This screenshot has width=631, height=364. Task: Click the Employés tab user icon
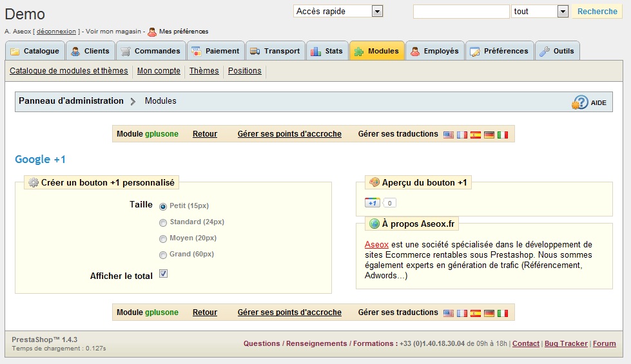(415, 52)
